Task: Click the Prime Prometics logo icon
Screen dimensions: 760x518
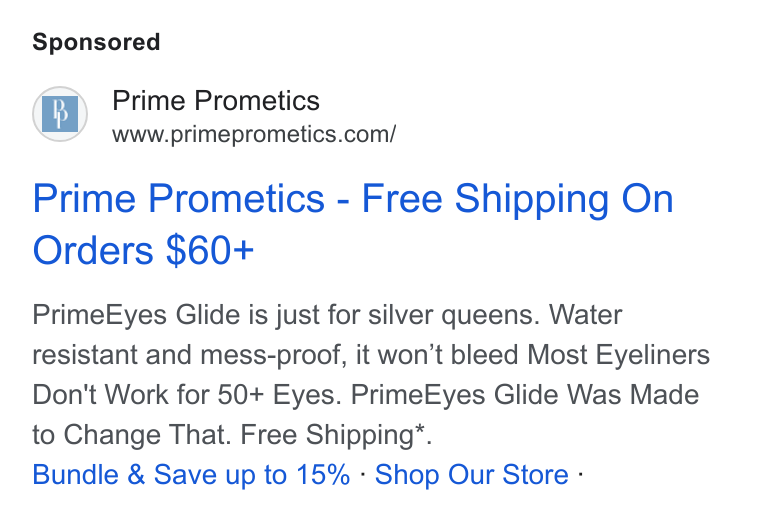Action: [x=60, y=114]
